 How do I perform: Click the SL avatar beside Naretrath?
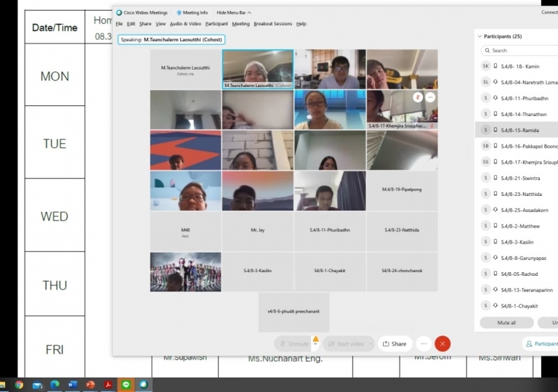coord(486,82)
